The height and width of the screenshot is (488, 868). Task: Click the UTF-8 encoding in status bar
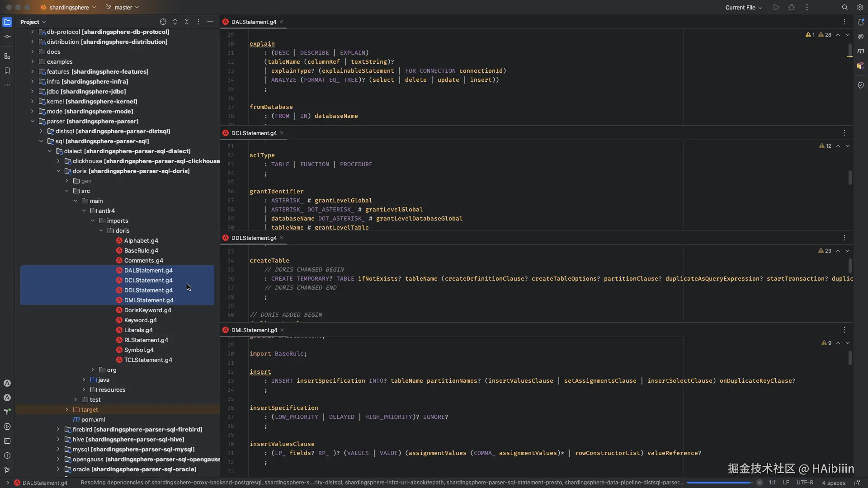point(804,483)
